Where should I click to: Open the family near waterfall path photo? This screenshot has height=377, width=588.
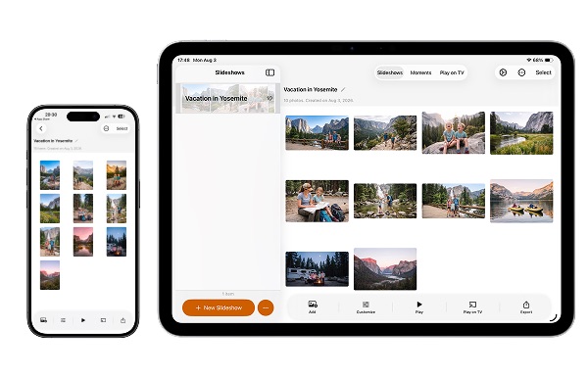(454, 201)
